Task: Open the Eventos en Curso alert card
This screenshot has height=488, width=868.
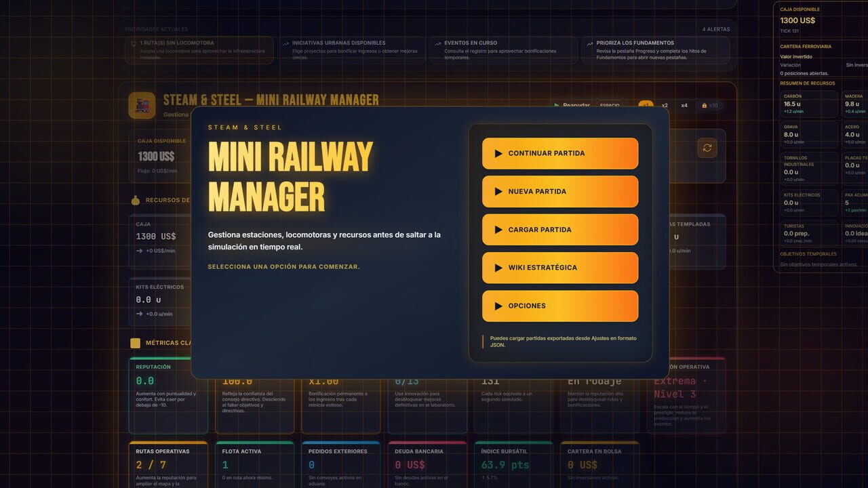Action: tap(502, 50)
